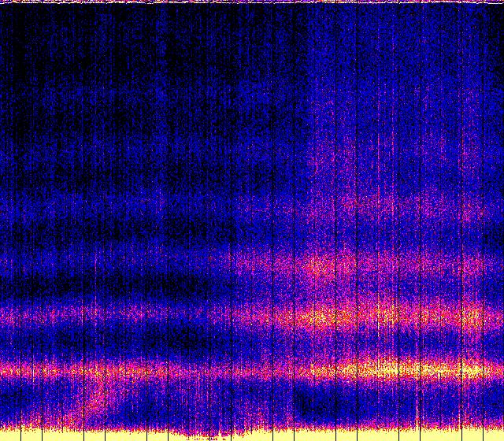This screenshot has width=504, height=441.
Task: Click the thin white line along top edge
Action: pyautogui.click(x=252, y=2)
